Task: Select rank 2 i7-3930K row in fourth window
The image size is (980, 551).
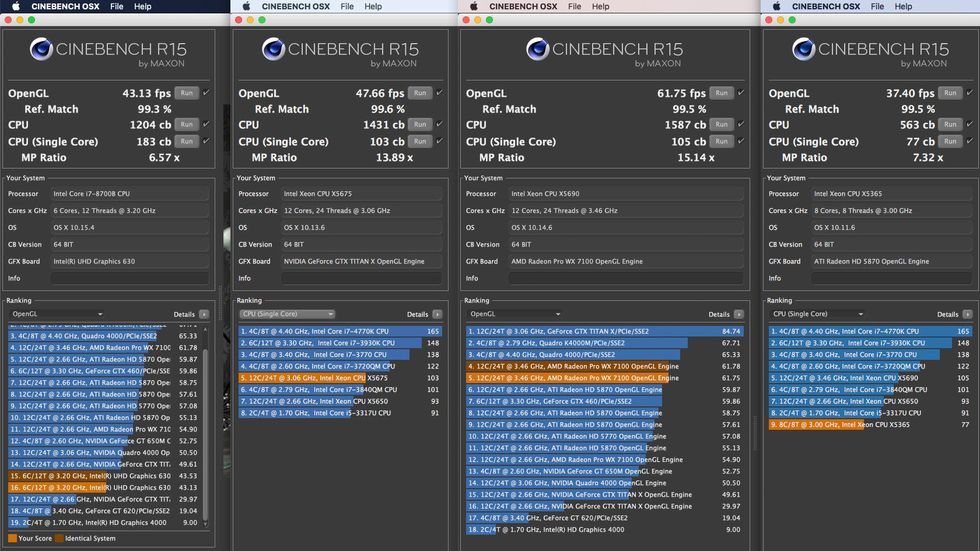Action: pyautogui.click(x=870, y=343)
